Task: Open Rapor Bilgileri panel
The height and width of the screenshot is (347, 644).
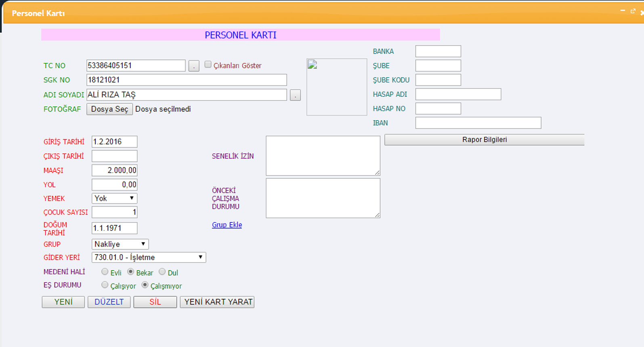Action: [x=485, y=140]
